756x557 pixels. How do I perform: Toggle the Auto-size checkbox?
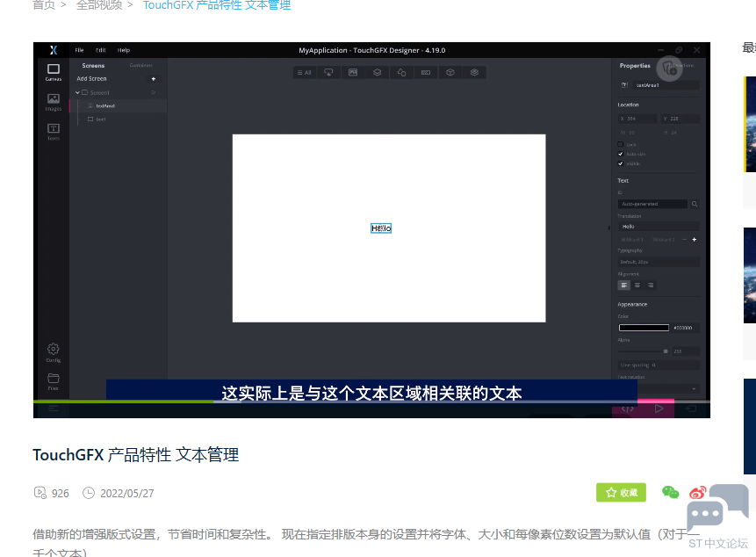click(621, 154)
